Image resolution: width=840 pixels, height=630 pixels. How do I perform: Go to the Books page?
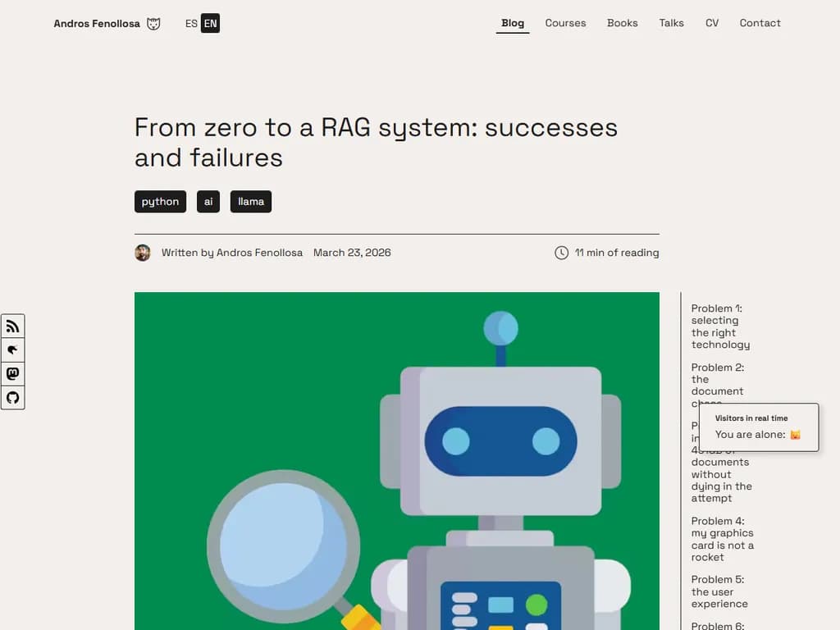click(x=622, y=23)
